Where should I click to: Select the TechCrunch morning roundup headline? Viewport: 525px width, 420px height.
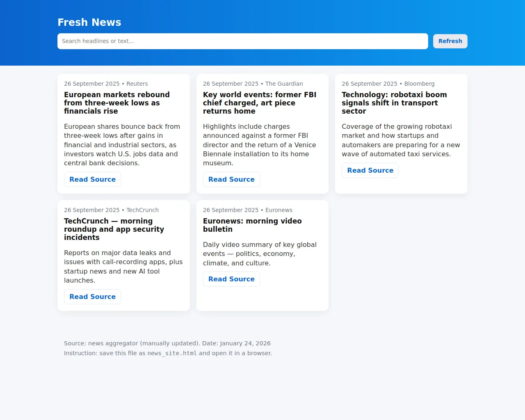tap(114, 229)
